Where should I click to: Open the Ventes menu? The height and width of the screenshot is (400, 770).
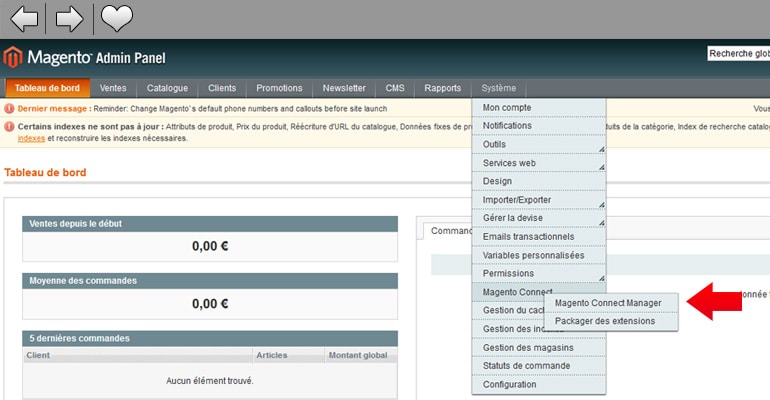pos(113,88)
